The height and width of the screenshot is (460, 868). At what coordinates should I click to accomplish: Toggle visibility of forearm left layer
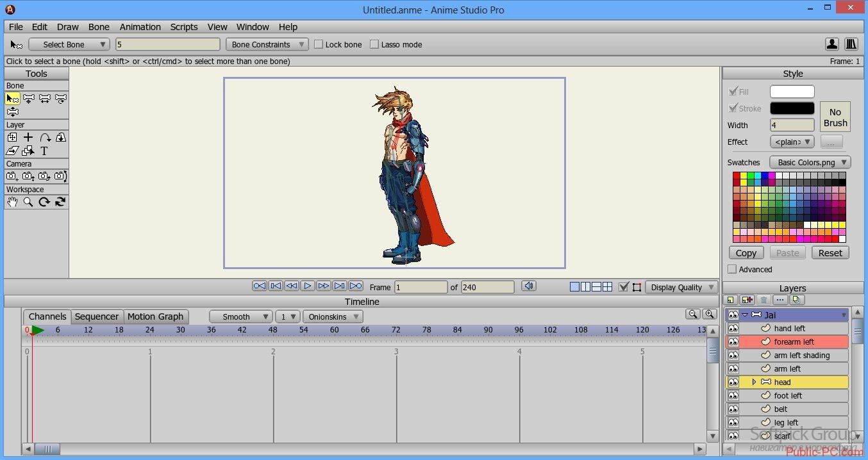[x=733, y=341]
